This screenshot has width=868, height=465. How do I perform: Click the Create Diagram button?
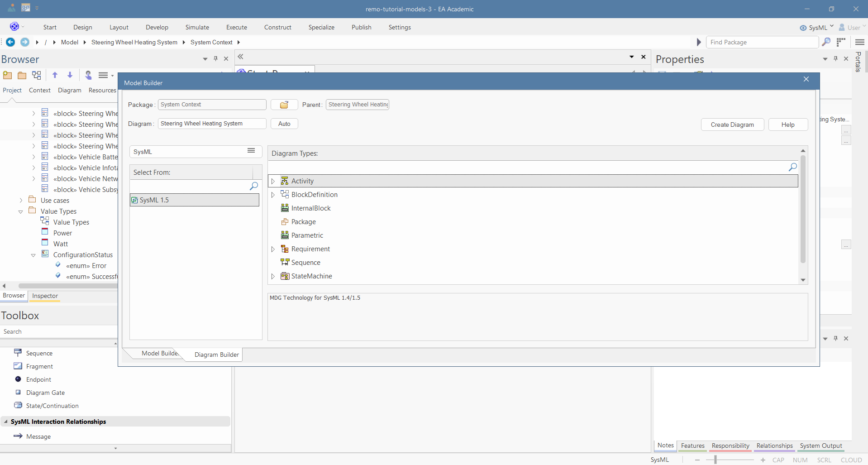pyautogui.click(x=732, y=125)
